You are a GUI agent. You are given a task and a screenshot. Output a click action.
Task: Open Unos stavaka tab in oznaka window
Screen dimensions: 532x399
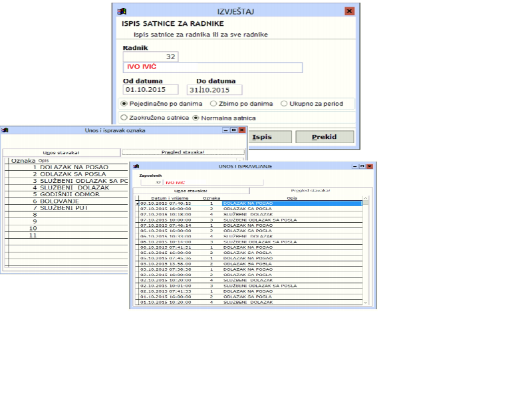pyautogui.click(x=61, y=152)
